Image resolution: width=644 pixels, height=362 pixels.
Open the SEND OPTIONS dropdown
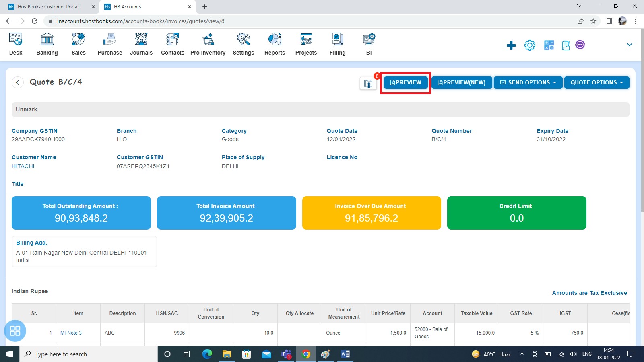[x=528, y=82]
